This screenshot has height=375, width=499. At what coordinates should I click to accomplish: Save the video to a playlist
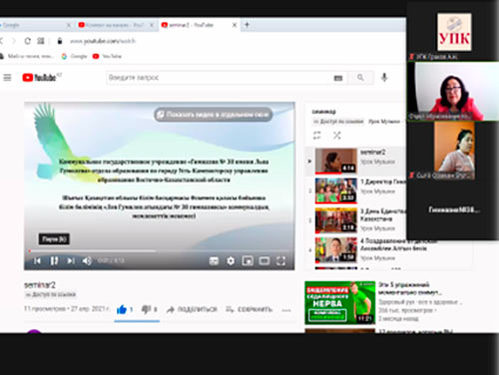click(249, 310)
